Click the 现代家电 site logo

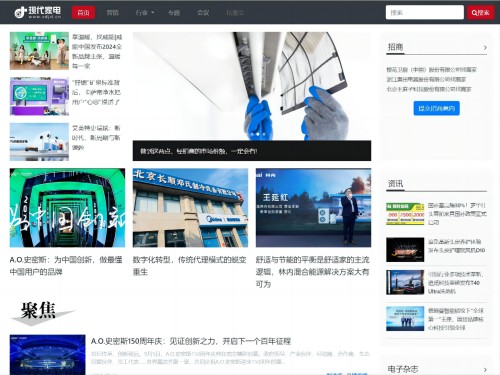tap(38, 12)
